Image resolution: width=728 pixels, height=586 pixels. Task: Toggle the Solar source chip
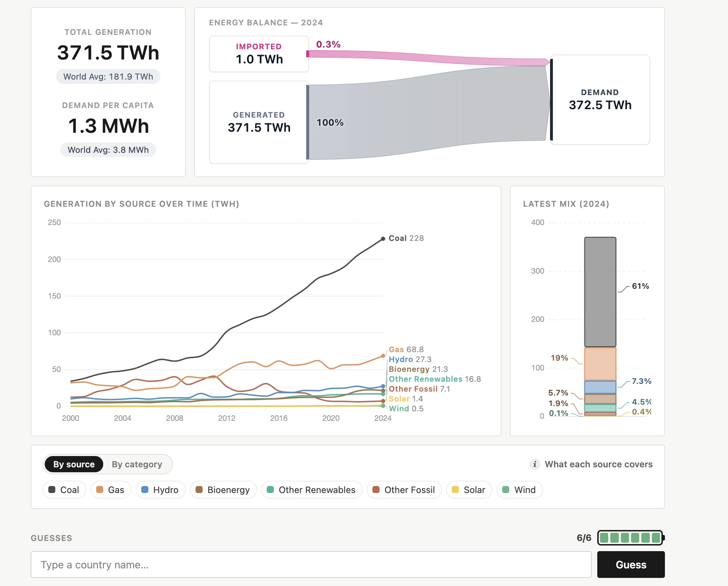[x=469, y=490]
